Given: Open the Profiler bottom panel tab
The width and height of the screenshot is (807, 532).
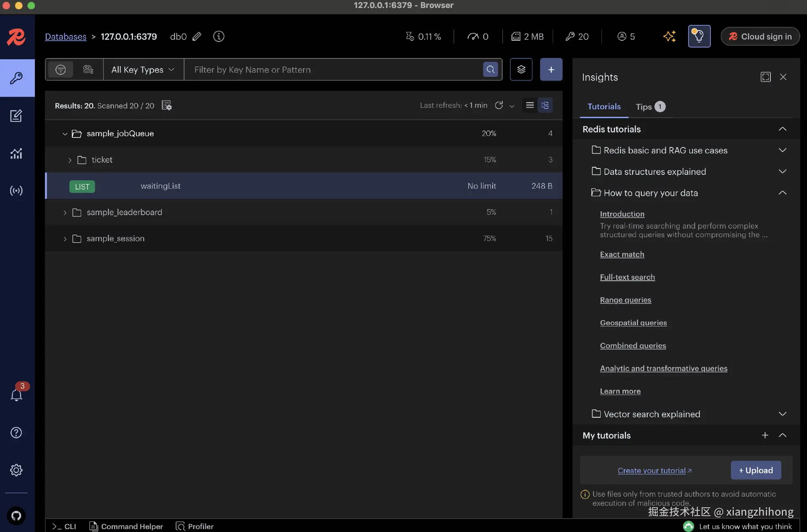Looking at the screenshot, I should (x=195, y=526).
